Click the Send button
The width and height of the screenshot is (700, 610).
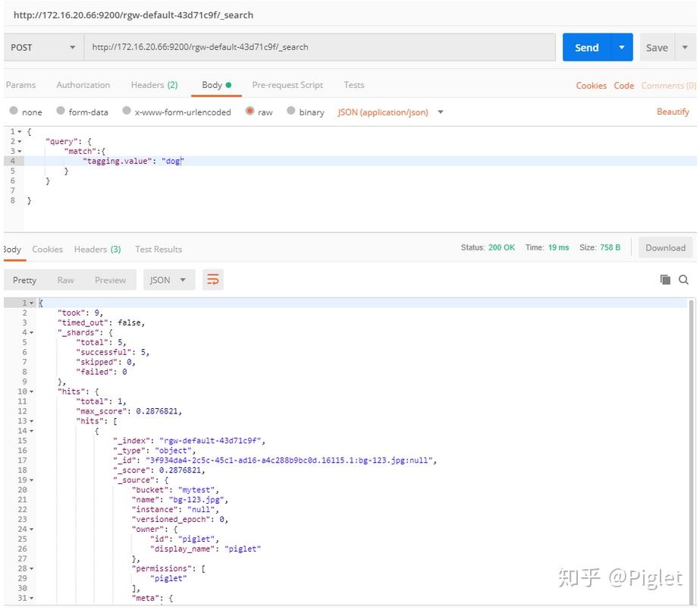586,47
